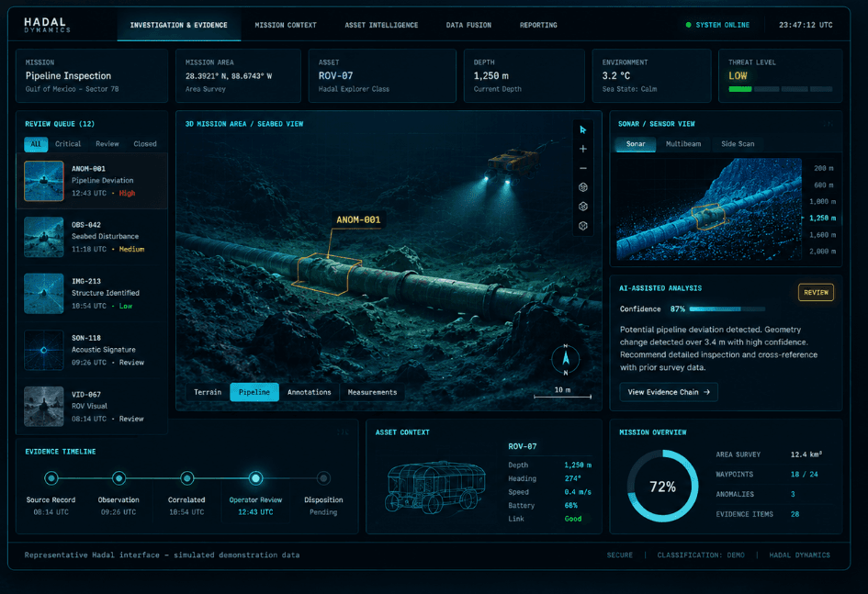Switch to the Reporting tab
The image size is (868, 594).
tap(538, 26)
